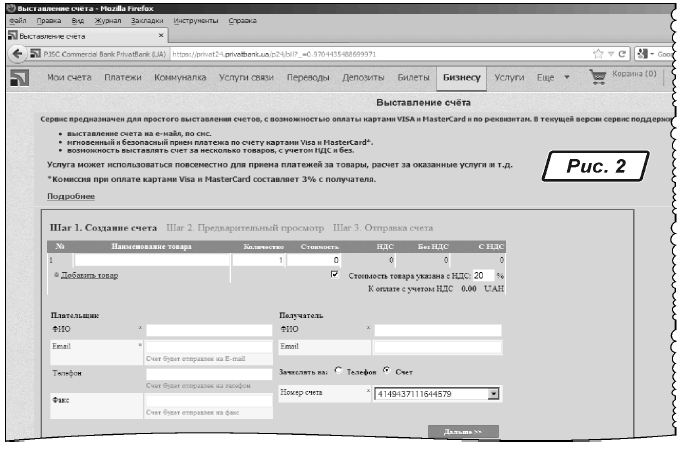Click the Добавить товар link
Image resolution: width=682 pixels, height=450 pixels.
coord(89,274)
